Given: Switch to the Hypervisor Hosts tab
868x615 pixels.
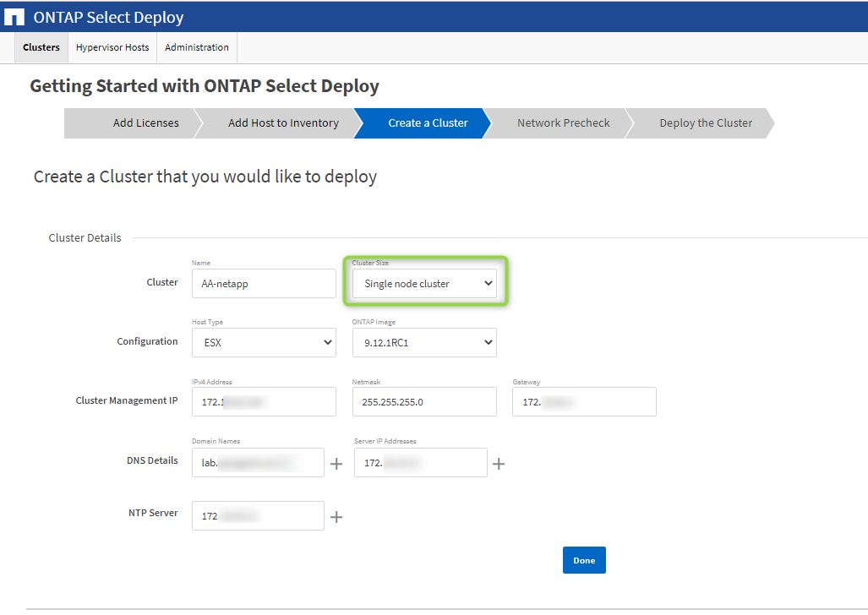Looking at the screenshot, I should (x=112, y=47).
